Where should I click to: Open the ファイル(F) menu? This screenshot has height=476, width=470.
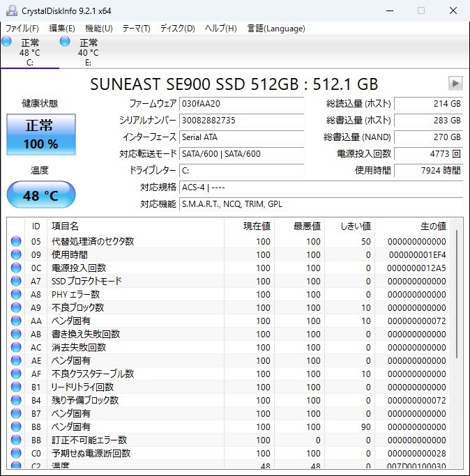[22, 29]
